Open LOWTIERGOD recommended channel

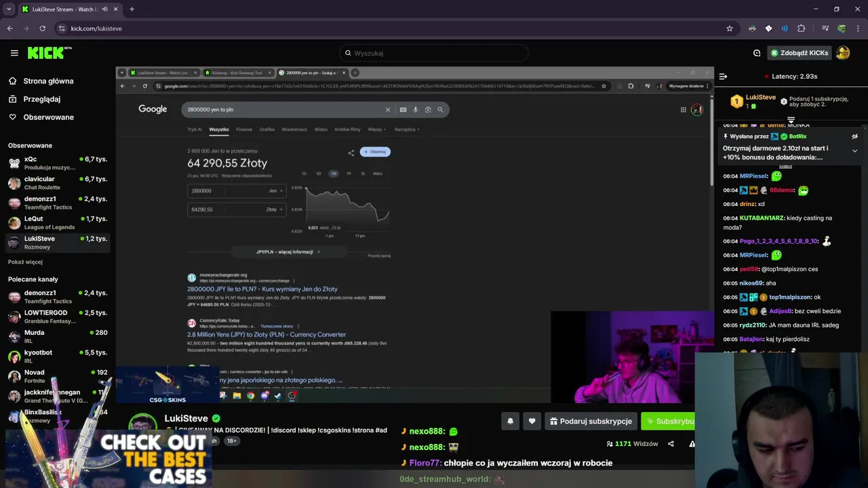click(58, 317)
